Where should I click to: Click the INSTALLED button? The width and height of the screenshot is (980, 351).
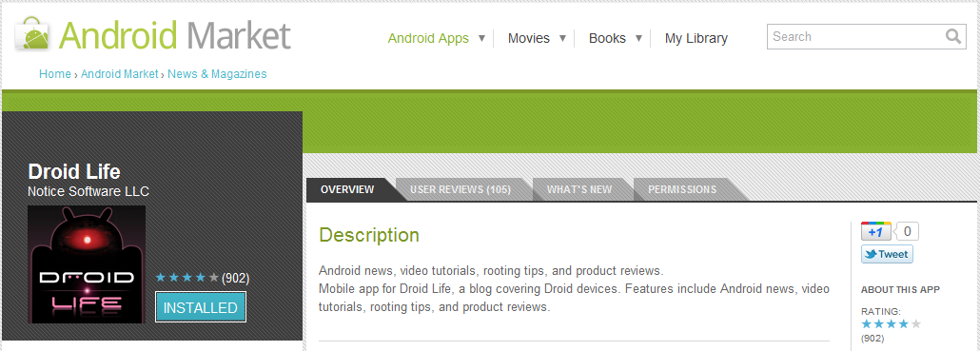[x=201, y=308]
